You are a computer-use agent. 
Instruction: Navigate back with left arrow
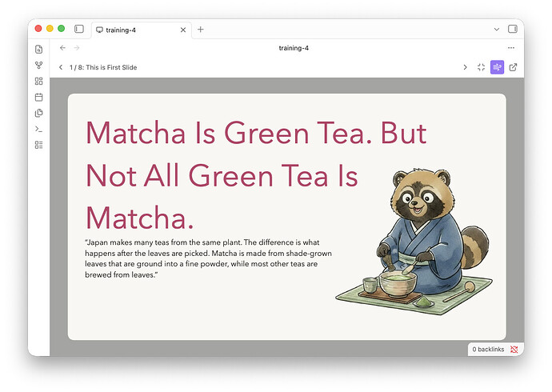pos(62,48)
